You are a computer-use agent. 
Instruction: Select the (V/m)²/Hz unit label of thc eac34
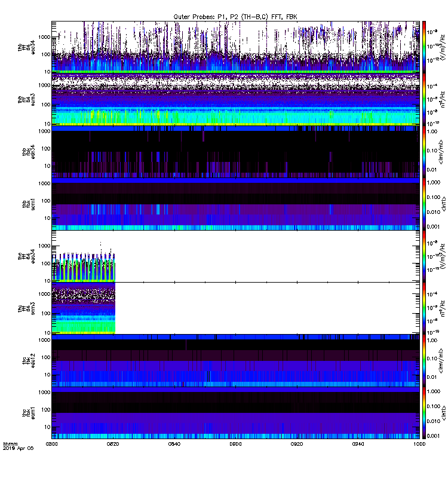click(x=443, y=256)
